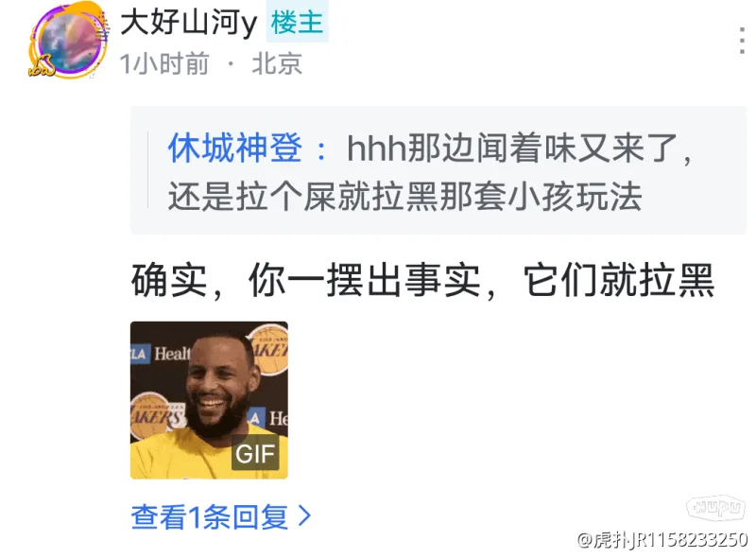Click the golden emblem on avatar frame corner
The image size is (756, 558).
pos(42,66)
